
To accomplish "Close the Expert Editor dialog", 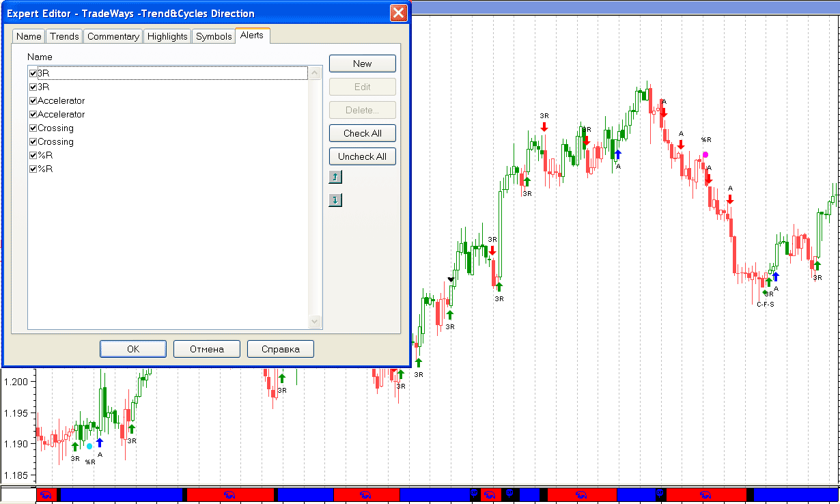I will 399,13.
